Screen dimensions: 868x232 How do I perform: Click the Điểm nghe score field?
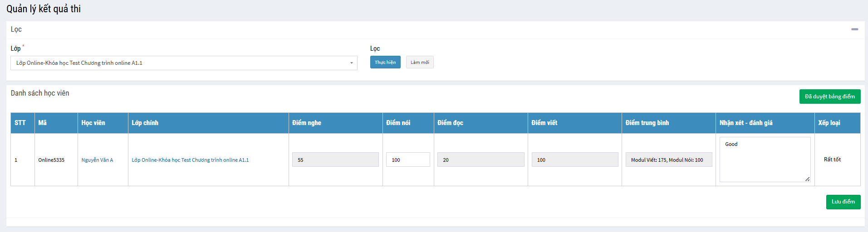coord(335,159)
